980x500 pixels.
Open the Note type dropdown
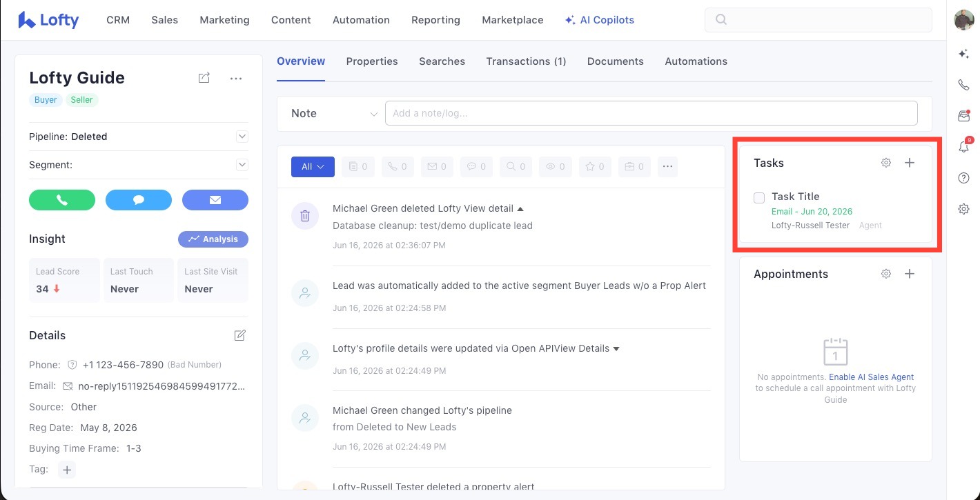pyautogui.click(x=335, y=113)
